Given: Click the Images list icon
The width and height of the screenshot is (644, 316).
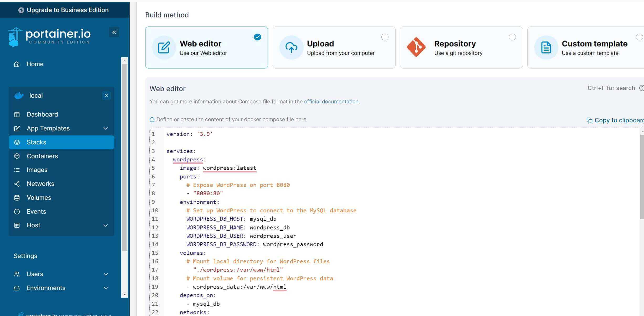Looking at the screenshot, I should point(17,170).
